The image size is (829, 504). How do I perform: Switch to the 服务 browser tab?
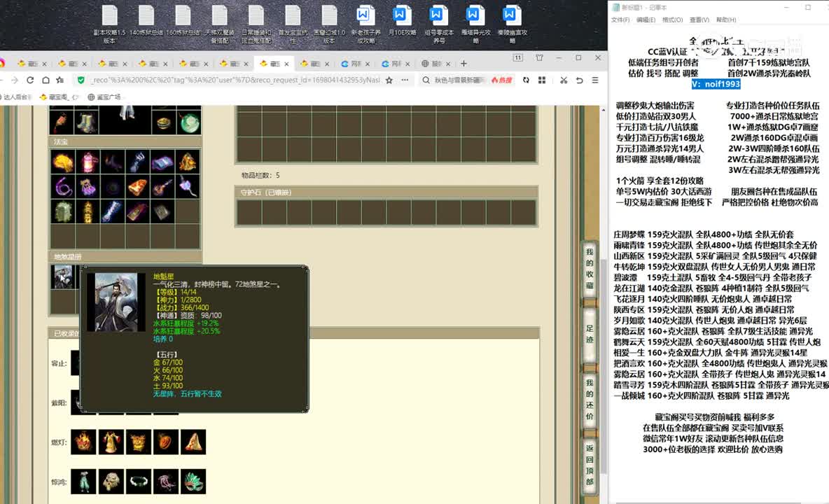pos(436,64)
